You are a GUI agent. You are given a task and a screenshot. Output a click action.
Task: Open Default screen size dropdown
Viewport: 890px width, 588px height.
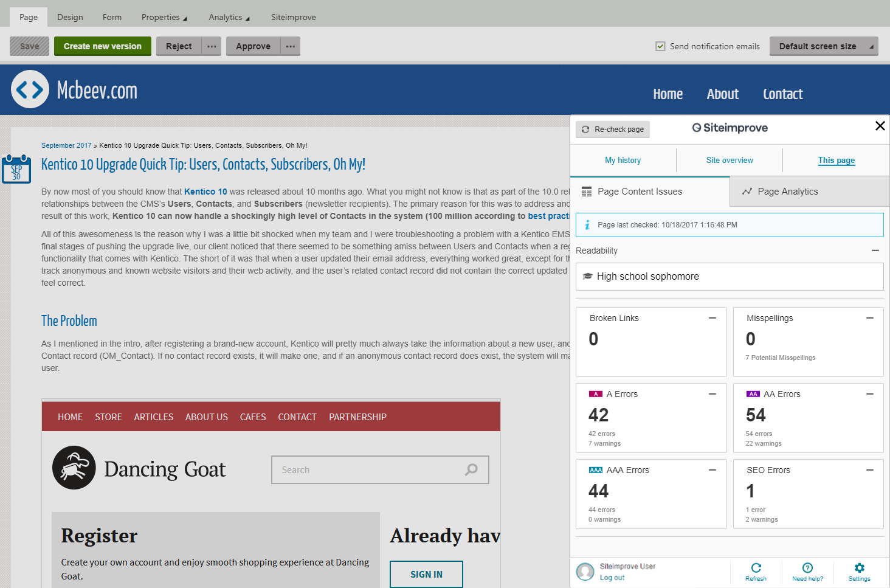[x=824, y=46]
